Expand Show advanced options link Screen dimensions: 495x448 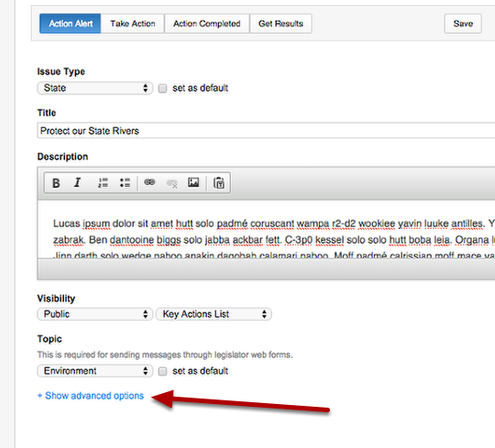[91, 396]
